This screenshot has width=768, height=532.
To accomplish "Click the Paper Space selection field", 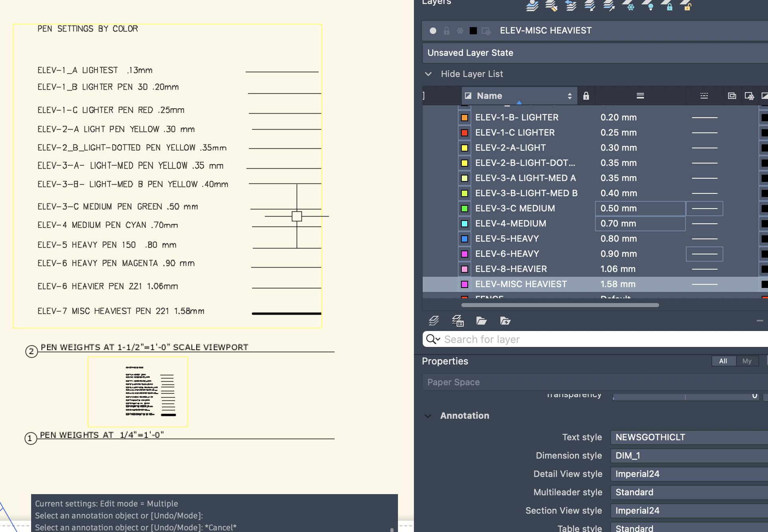I will point(595,382).
